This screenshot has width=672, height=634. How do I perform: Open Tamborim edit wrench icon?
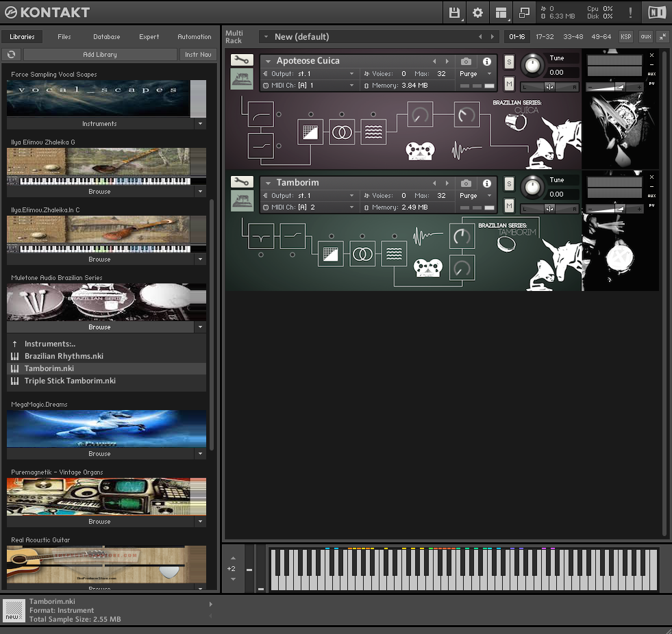(242, 182)
